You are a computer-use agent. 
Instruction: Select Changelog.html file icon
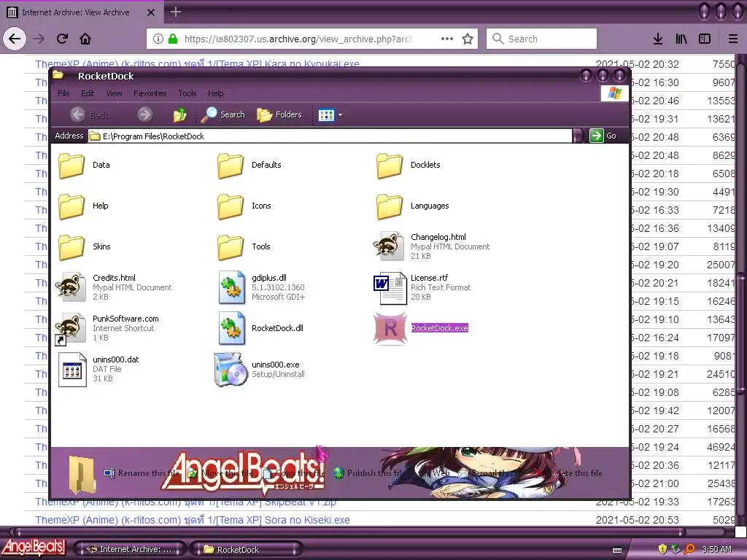390,246
